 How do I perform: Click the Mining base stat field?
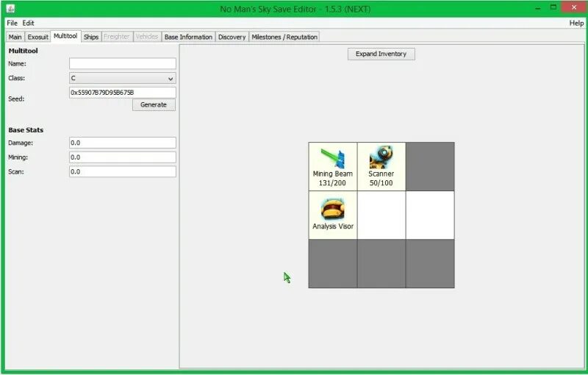click(122, 157)
